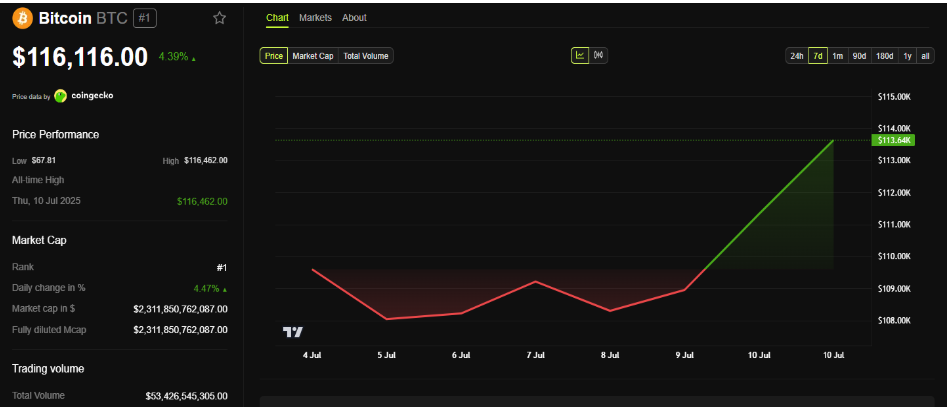
Task: Click the Bitcoin name heading
Action: click(x=65, y=18)
